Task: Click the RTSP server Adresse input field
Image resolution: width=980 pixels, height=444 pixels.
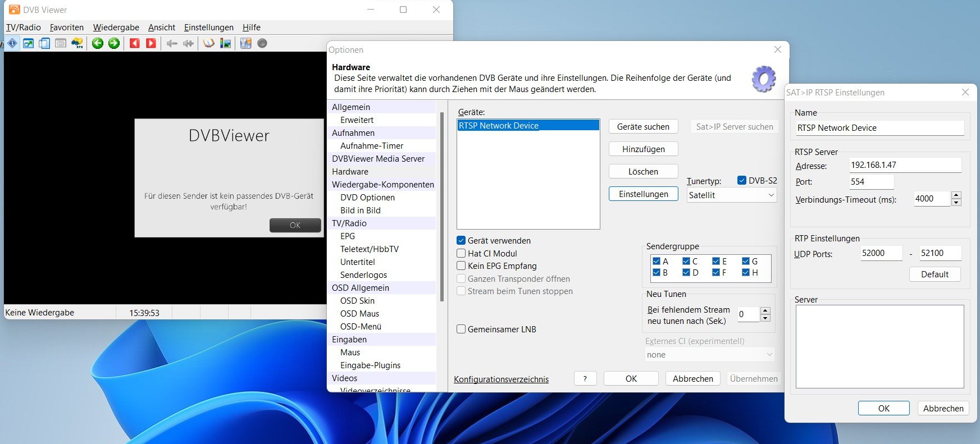Action: 904,165
